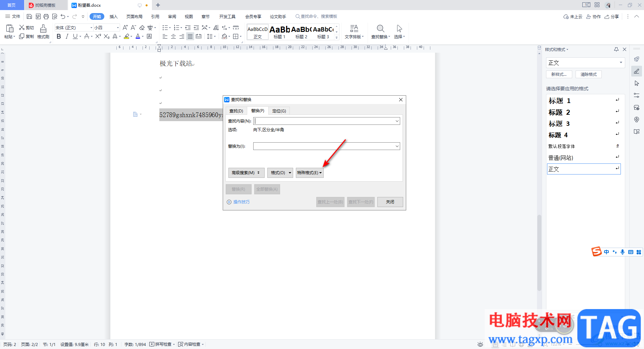Close the 样式和格式 side panel
Image resolution: width=644 pixels, height=349 pixels.
(x=625, y=49)
